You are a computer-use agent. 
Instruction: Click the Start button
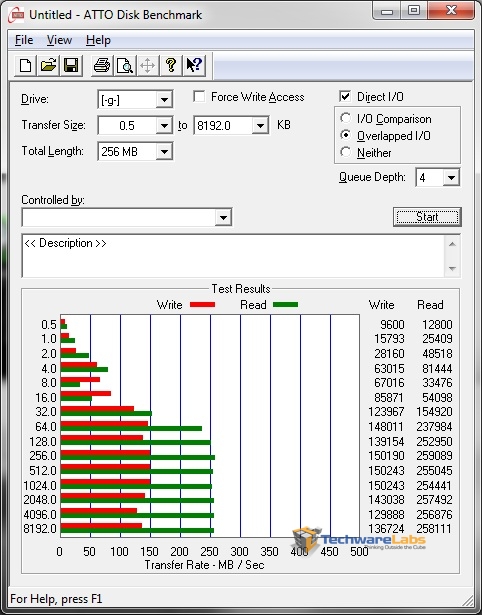pyautogui.click(x=427, y=217)
